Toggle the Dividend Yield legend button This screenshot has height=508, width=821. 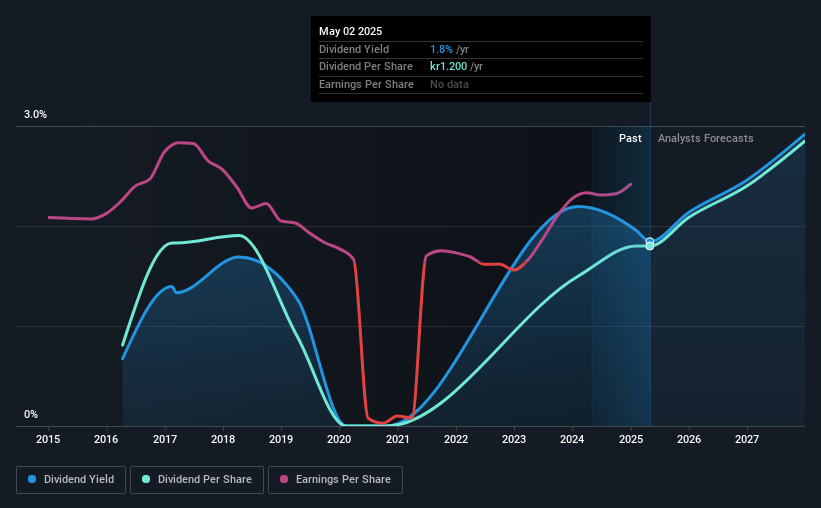(x=71, y=480)
